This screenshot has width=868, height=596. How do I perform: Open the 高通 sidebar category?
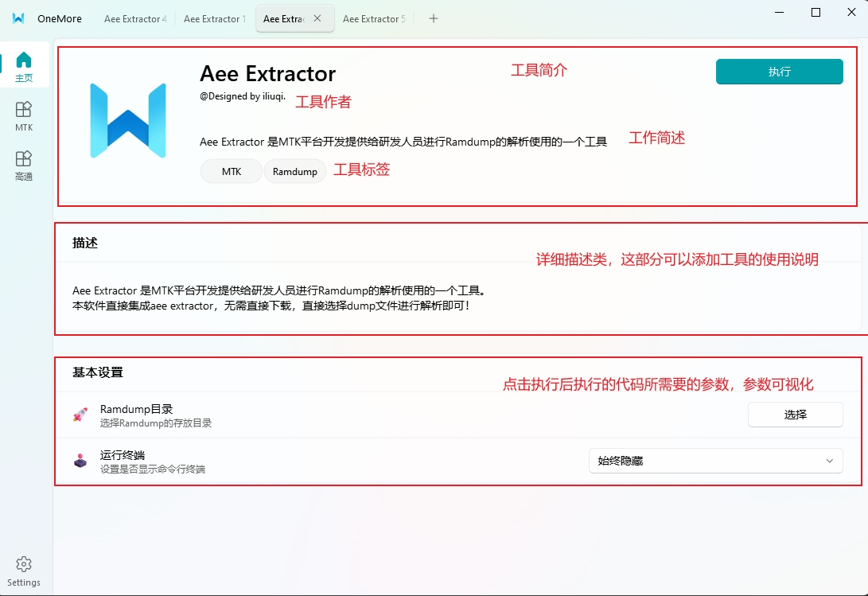24,164
